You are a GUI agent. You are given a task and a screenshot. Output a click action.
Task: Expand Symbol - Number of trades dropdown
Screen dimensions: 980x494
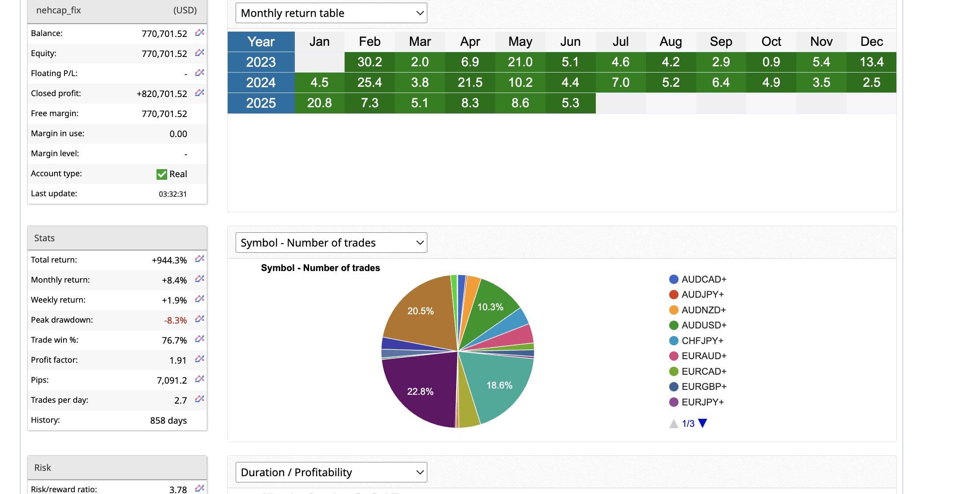pyautogui.click(x=331, y=243)
